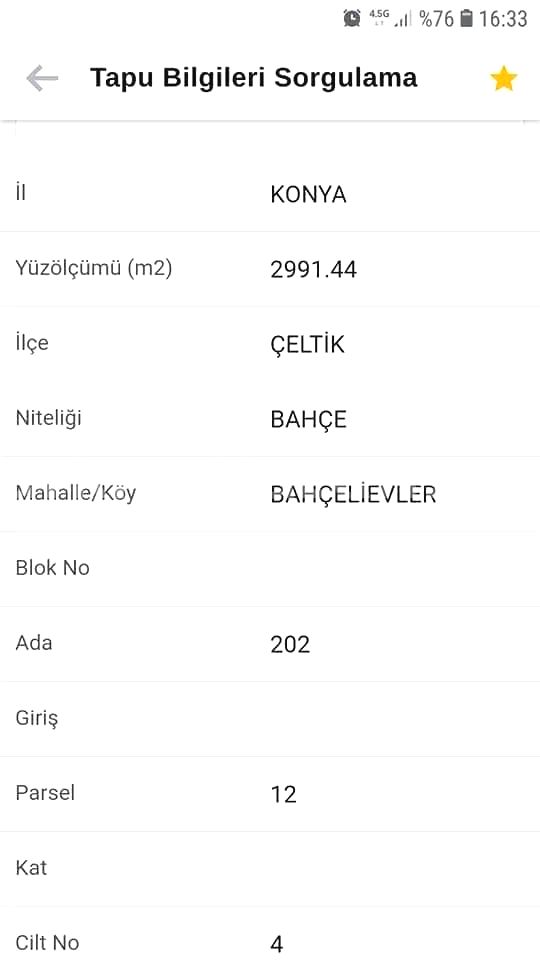540x960 pixels.
Task: Tap the Niteliği value BAHÇE
Action: (x=309, y=420)
